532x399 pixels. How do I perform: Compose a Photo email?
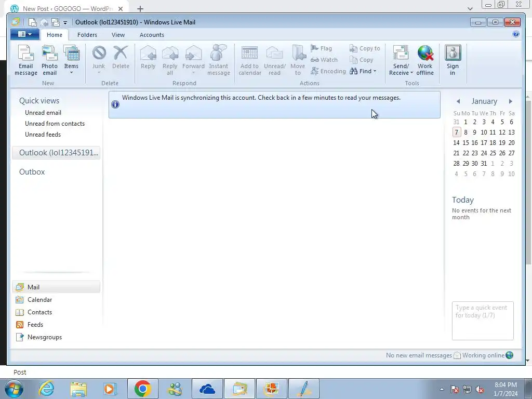[49, 60]
